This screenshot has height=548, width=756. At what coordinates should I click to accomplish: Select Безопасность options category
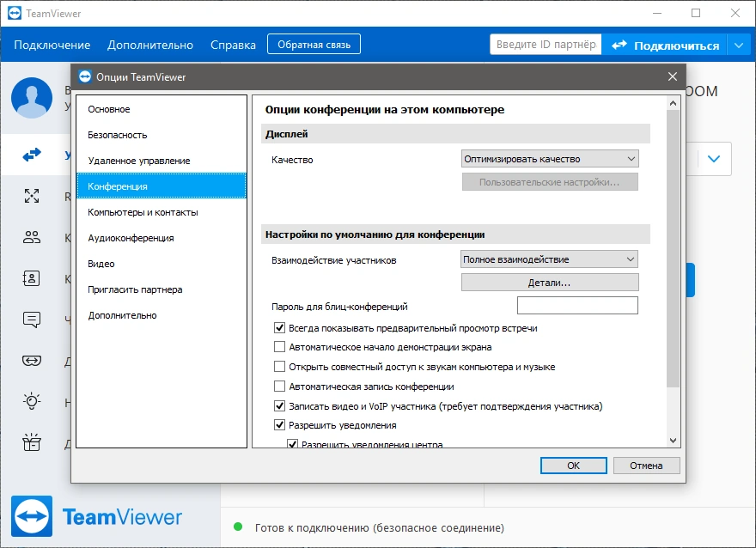[x=162, y=135]
